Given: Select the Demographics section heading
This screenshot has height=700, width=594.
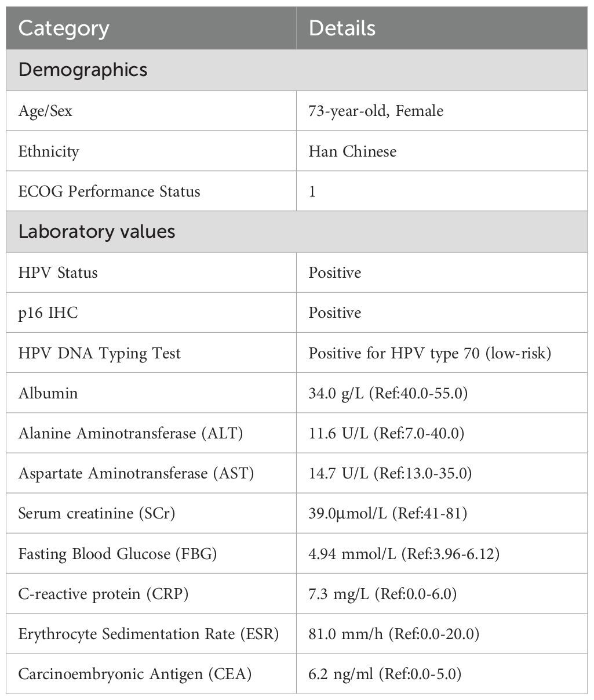Looking at the screenshot, I should [83, 70].
